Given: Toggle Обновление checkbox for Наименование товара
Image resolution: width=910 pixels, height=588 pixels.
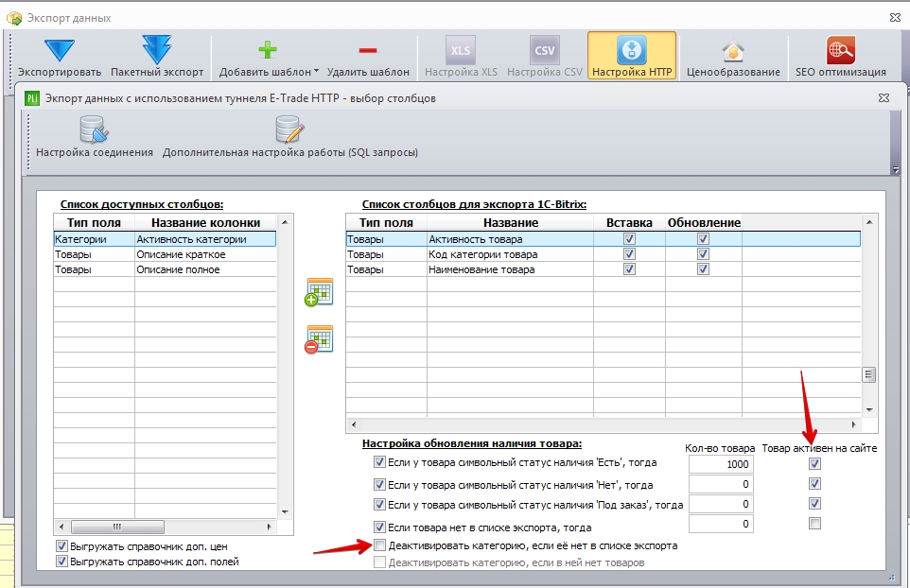Looking at the screenshot, I should [x=703, y=268].
